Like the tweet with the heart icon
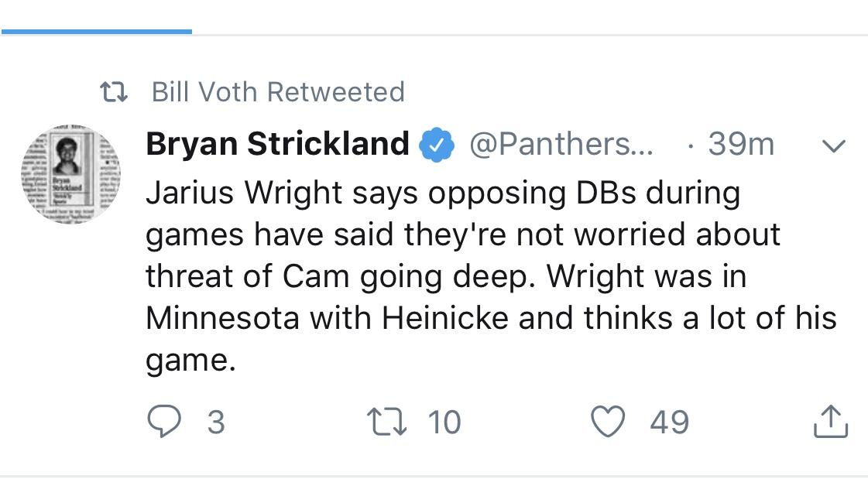 [608, 421]
